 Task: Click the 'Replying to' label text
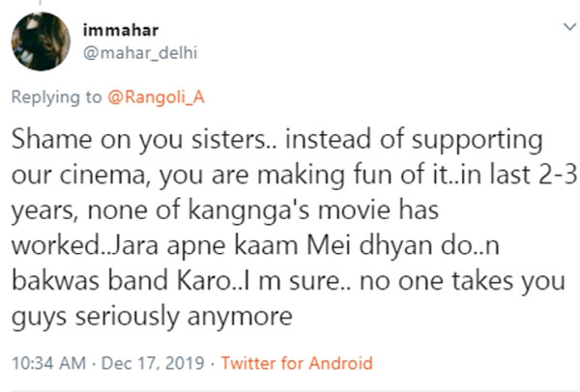[56, 98]
